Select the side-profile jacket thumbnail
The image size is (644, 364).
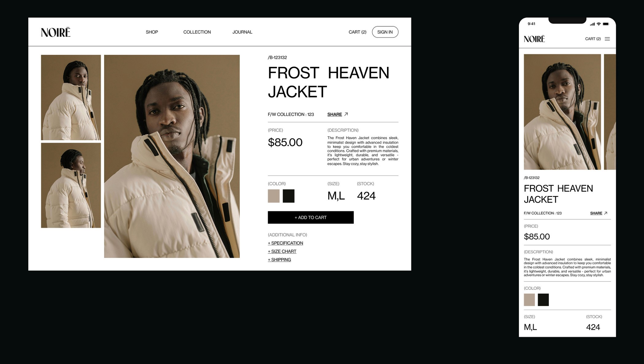point(71,185)
